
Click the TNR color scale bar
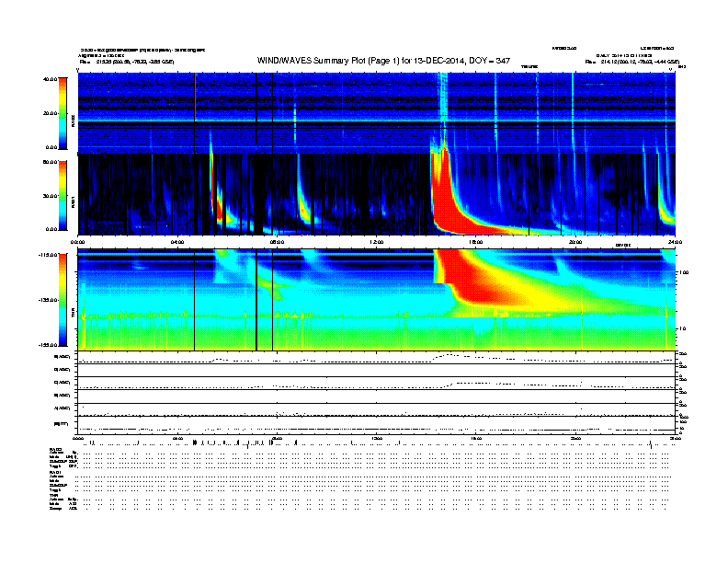[63, 300]
